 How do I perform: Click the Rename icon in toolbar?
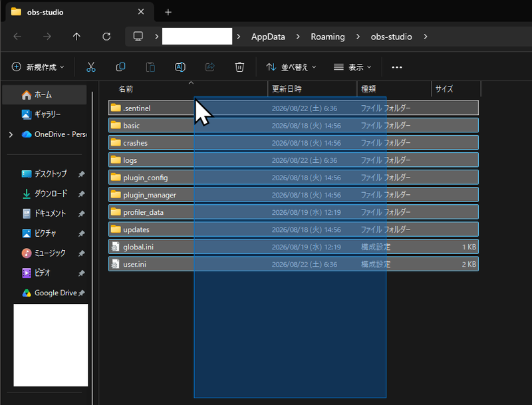[x=180, y=67]
